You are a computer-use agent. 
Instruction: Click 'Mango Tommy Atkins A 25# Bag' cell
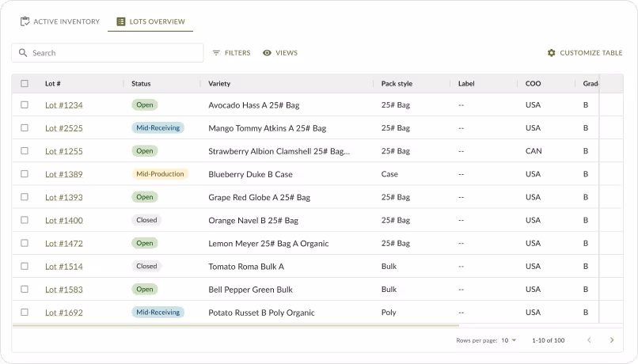(x=268, y=128)
